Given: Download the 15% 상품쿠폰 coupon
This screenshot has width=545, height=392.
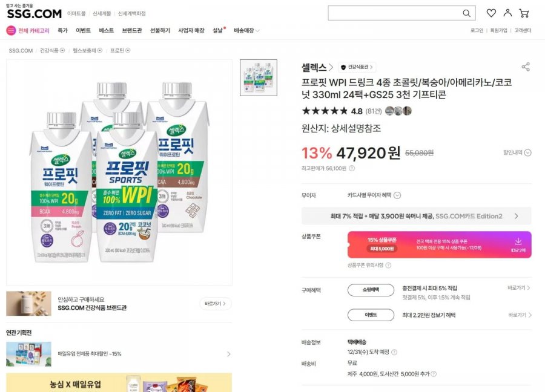Looking at the screenshot, I should click(x=518, y=241).
